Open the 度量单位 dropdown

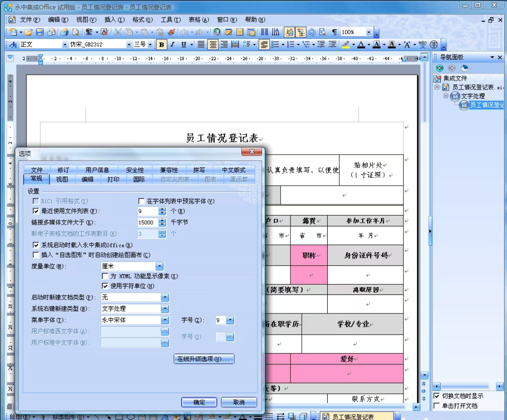[160, 266]
